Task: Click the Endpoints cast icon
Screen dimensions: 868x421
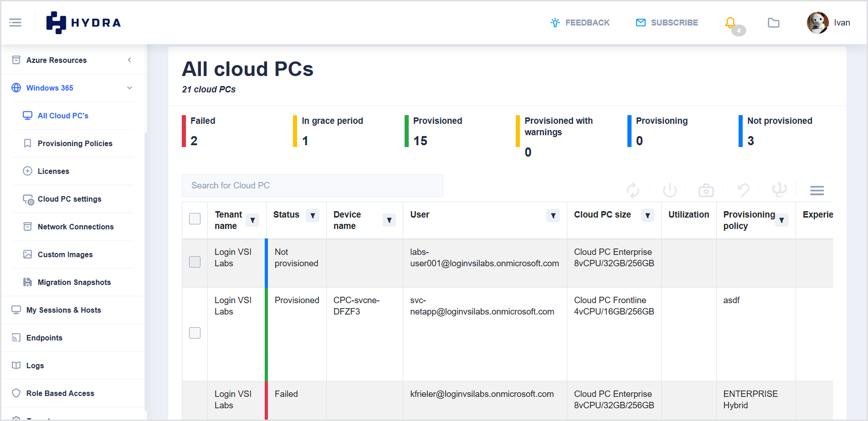Action: click(16, 338)
